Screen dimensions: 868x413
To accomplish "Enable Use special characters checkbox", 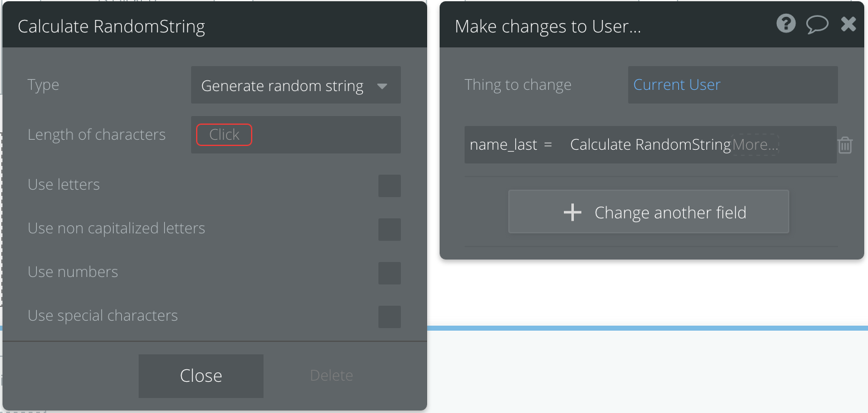I will (389, 317).
